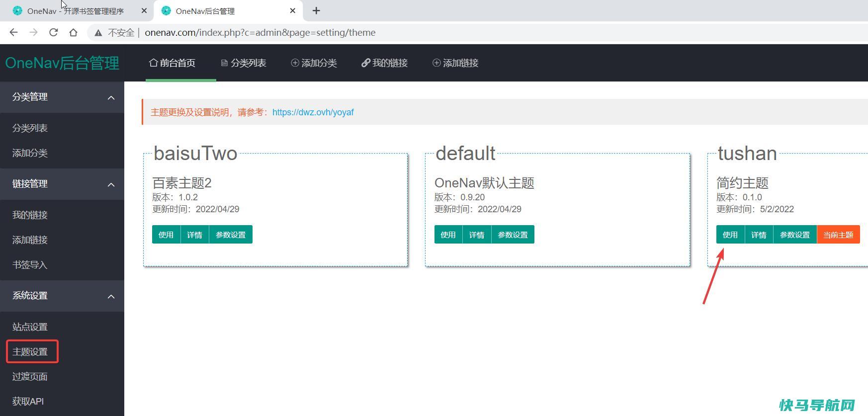Click the plus icon beside top 添加分类
This screenshot has height=416, width=868.
tap(295, 63)
